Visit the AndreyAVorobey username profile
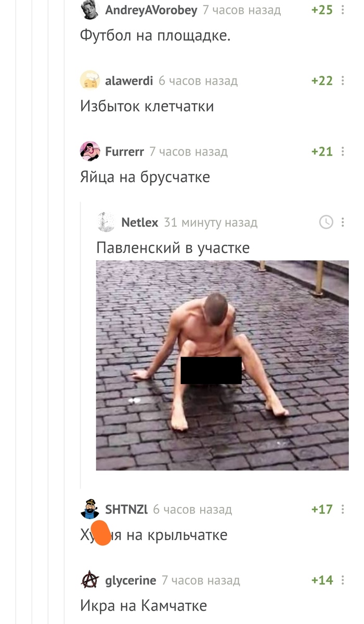364x624 pixels. (151, 10)
